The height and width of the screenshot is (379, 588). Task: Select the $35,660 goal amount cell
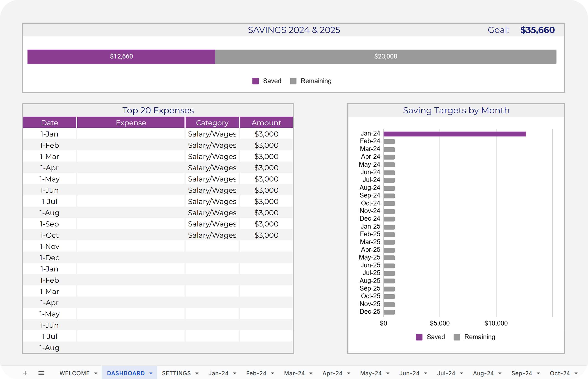[x=537, y=30]
